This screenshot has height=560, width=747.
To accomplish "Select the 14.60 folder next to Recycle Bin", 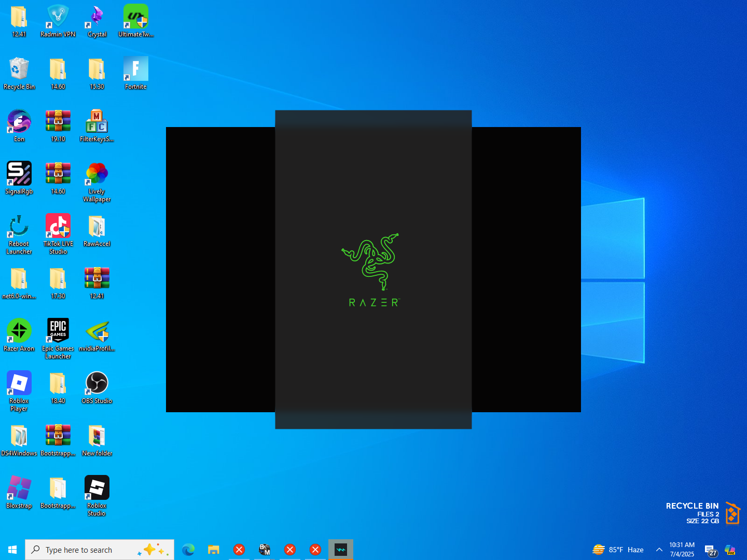I will pos(58,74).
